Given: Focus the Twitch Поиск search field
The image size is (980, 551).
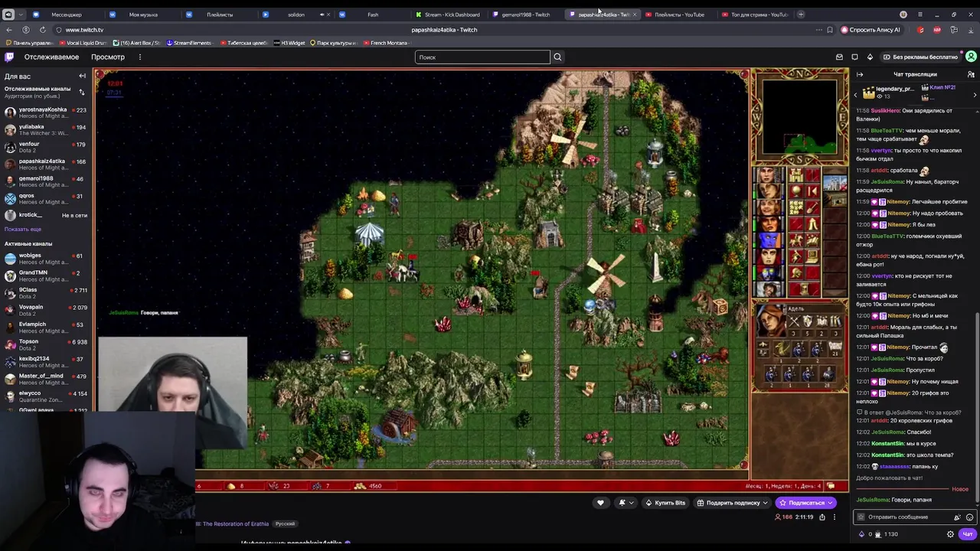Looking at the screenshot, I should [482, 57].
